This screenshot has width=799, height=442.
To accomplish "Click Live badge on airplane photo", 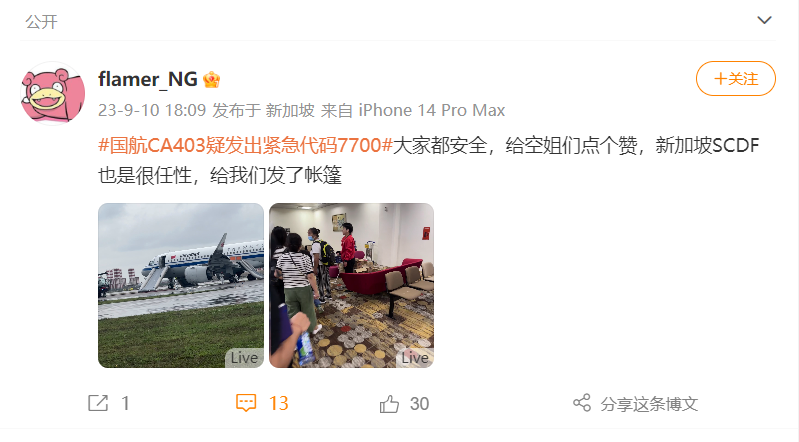I will tap(244, 358).
